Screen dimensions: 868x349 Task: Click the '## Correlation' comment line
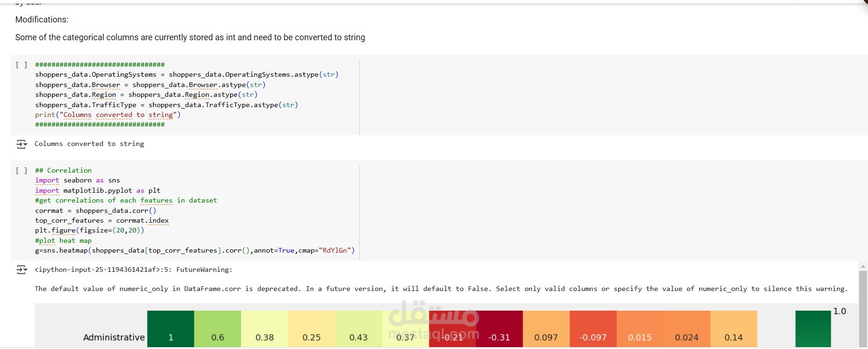click(63, 171)
